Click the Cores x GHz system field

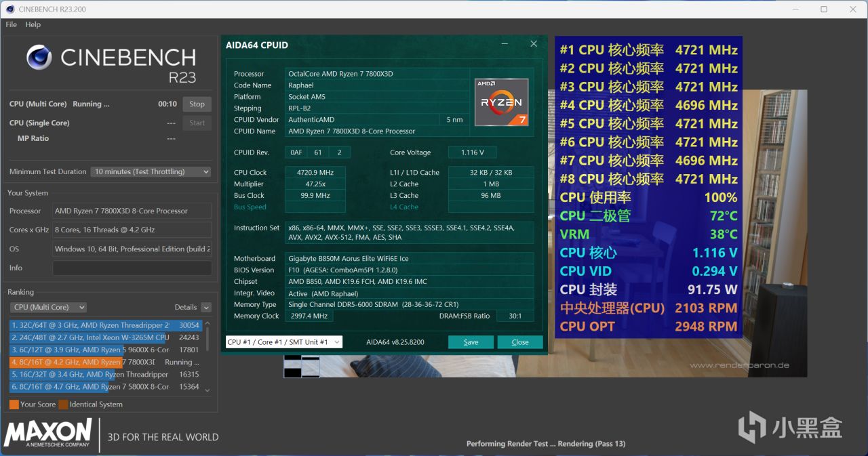pos(132,230)
